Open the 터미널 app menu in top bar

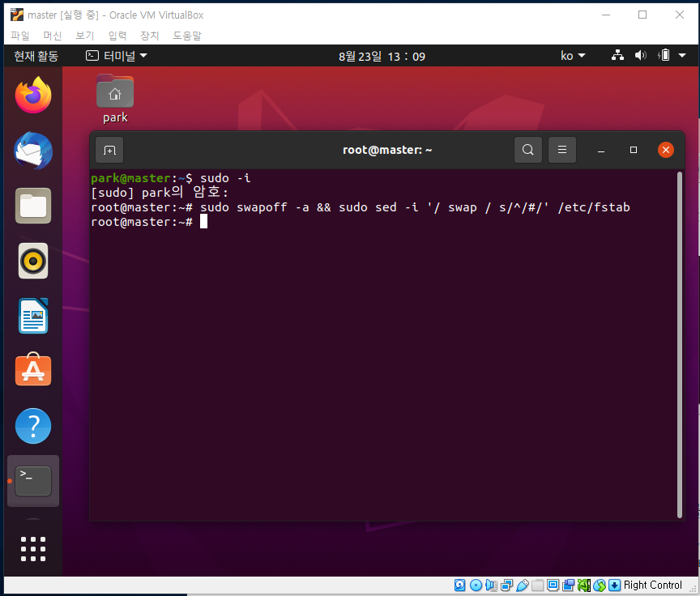click(117, 56)
